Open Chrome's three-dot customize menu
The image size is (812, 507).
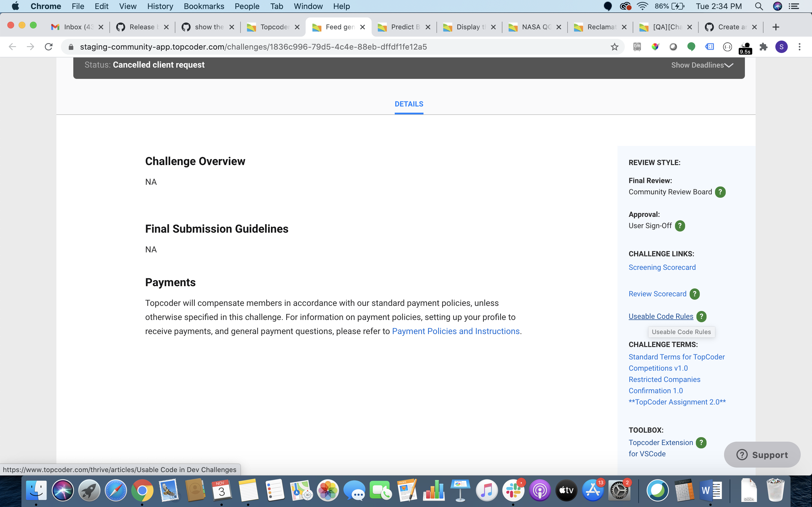(800, 47)
